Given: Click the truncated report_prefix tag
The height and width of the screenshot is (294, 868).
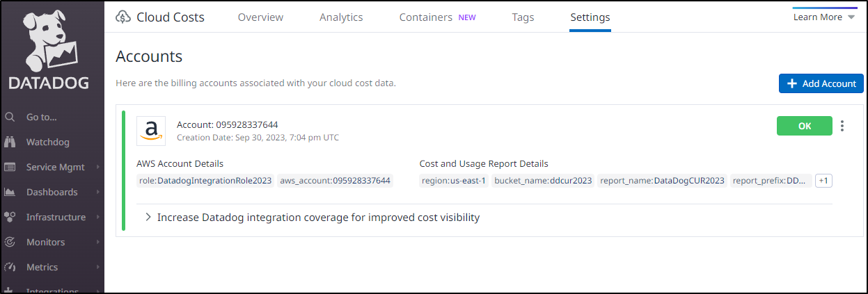Looking at the screenshot, I should [x=771, y=181].
